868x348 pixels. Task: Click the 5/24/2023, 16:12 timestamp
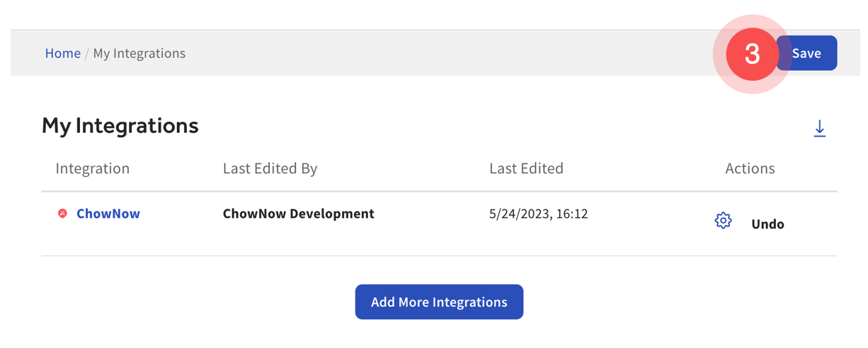(538, 214)
